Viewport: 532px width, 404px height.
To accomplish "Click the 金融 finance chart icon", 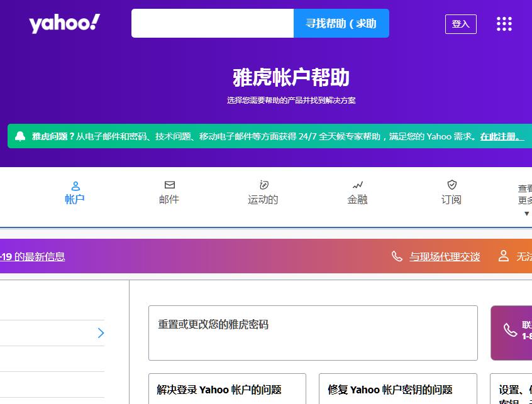I will tap(357, 185).
